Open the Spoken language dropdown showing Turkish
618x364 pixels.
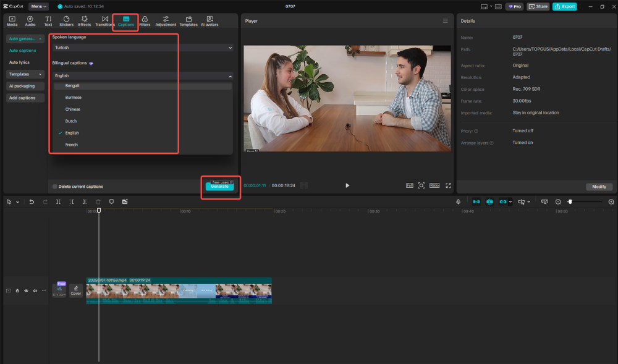(141, 48)
